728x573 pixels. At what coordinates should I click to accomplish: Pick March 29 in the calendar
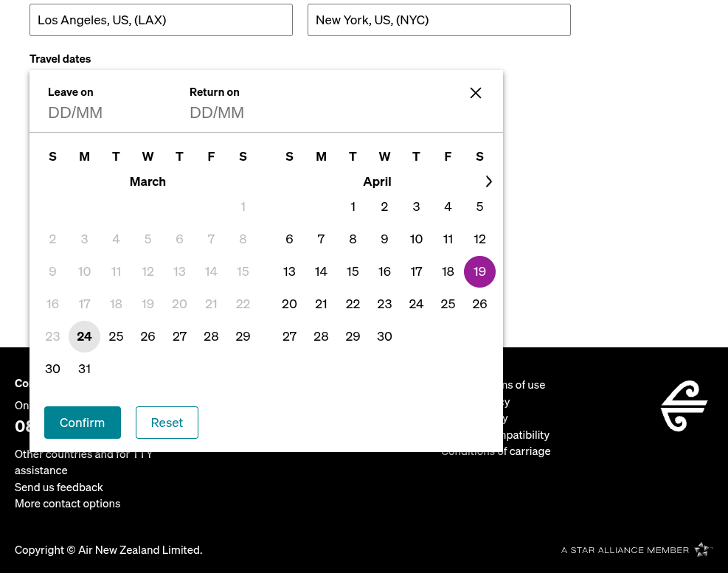243,337
